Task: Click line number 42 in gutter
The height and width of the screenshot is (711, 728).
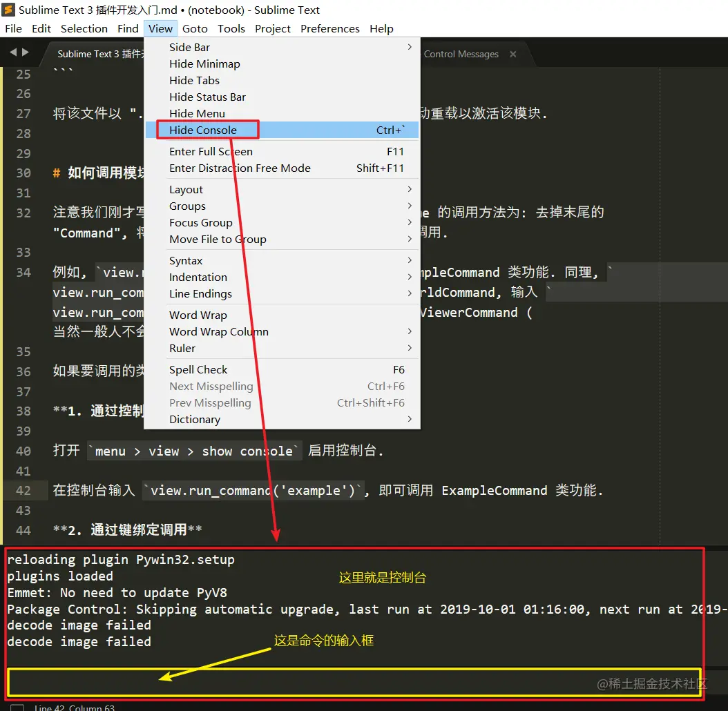Action: click(x=23, y=491)
